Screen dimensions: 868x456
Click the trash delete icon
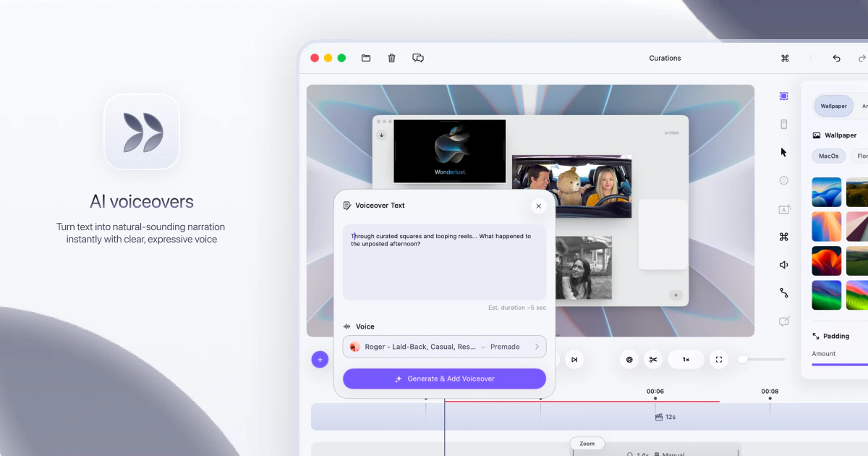(392, 58)
